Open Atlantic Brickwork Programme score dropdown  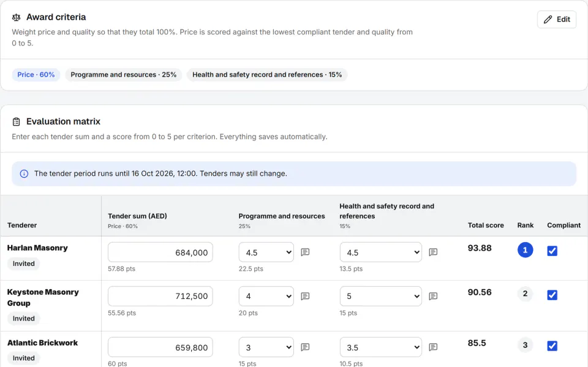click(x=266, y=347)
